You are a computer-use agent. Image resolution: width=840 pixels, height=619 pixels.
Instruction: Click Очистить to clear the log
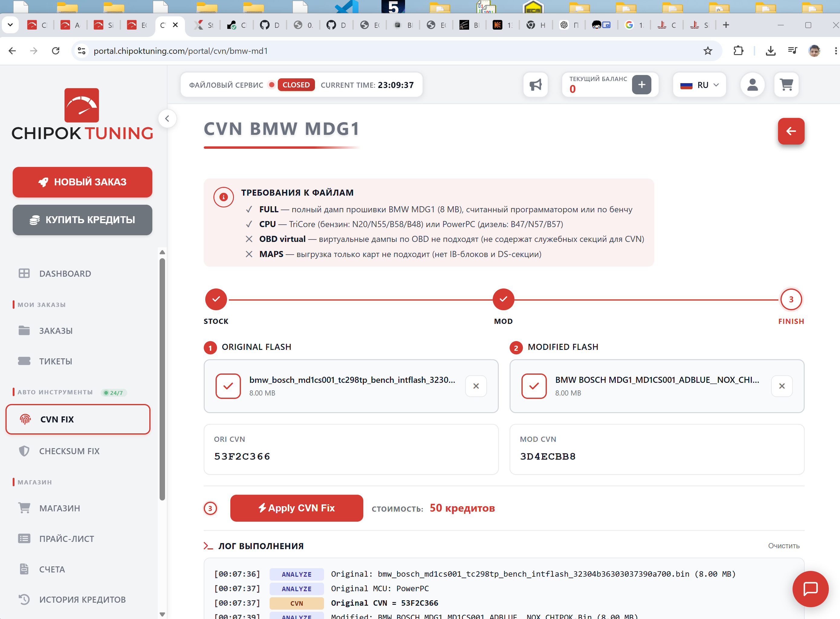coord(784,546)
